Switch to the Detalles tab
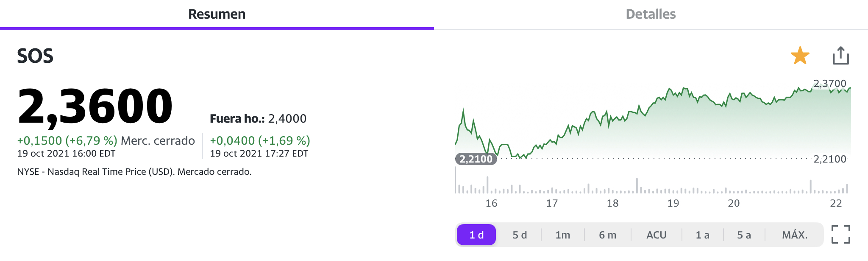This screenshot has height=261, width=868. (x=651, y=14)
